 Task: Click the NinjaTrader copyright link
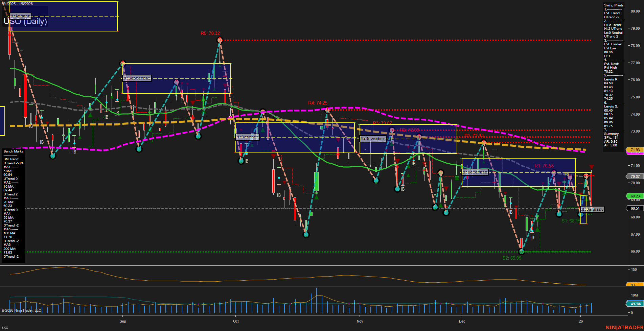click(22, 310)
